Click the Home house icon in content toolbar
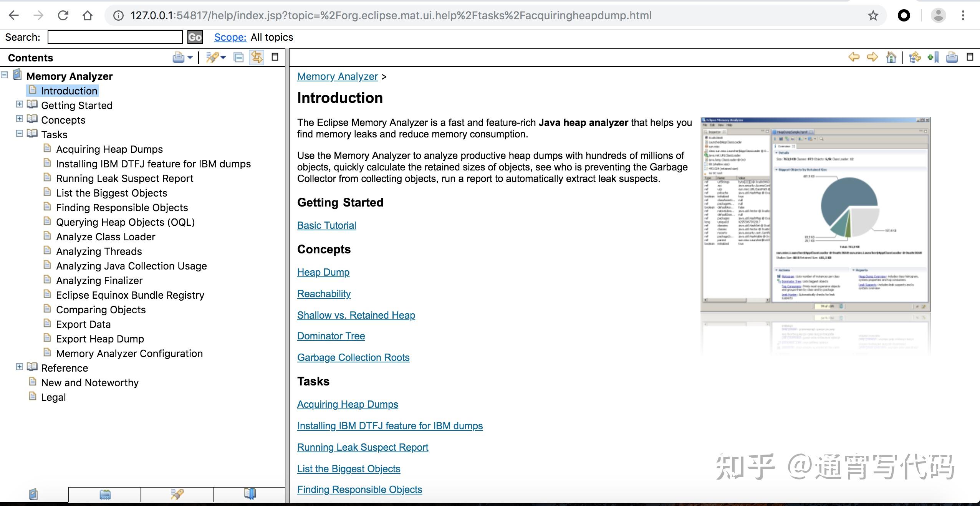The width and height of the screenshot is (980, 506). (891, 57)
